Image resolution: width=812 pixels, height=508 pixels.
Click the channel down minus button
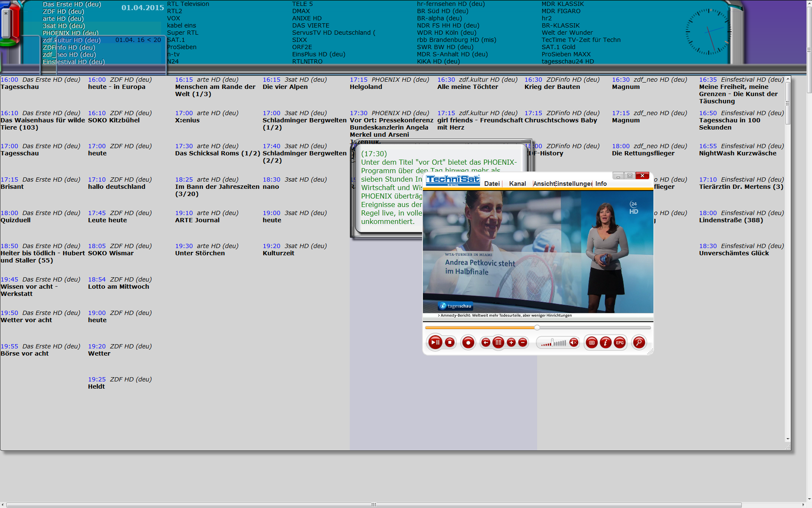click(523, 342)
